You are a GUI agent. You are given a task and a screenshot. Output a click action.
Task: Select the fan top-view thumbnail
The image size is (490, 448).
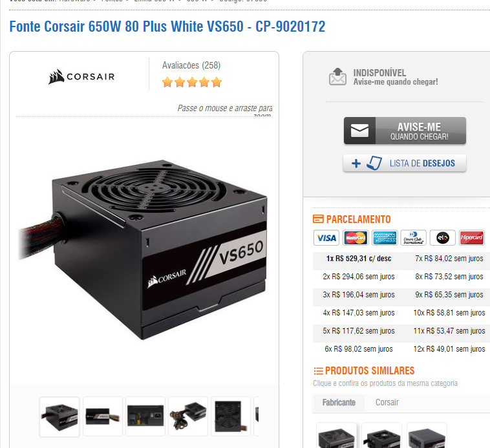pos(231,416)
